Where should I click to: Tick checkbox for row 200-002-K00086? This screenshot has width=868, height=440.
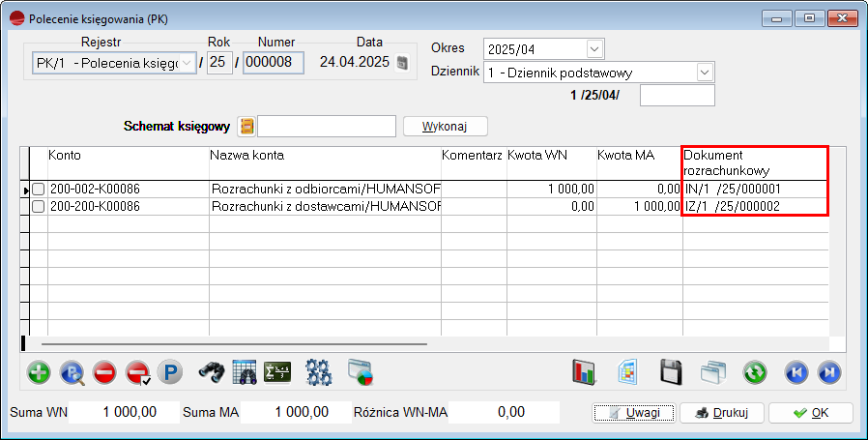[x=39, y=190]
